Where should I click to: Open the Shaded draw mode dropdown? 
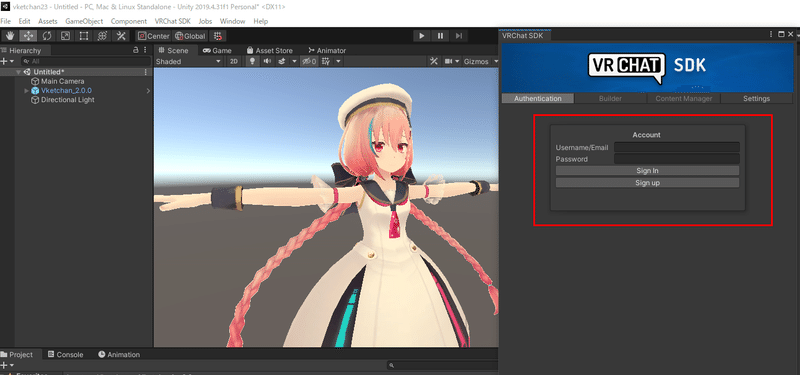(188, 61)
